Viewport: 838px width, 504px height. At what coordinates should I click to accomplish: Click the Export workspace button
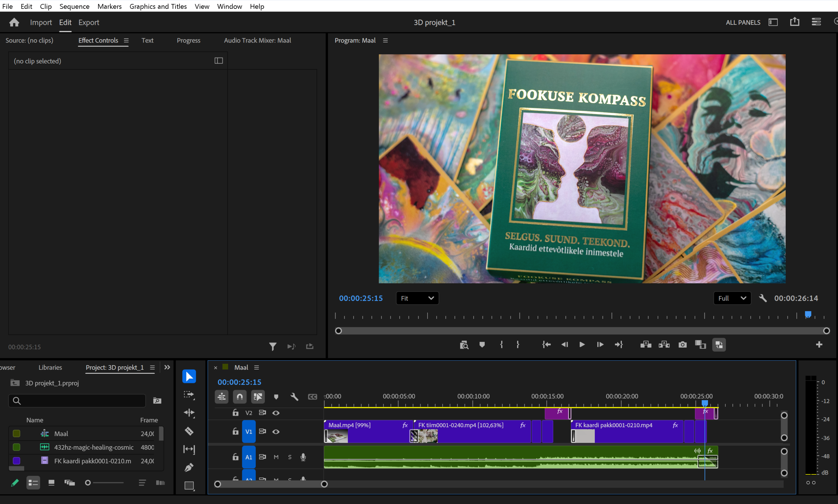tap(89, 22)
